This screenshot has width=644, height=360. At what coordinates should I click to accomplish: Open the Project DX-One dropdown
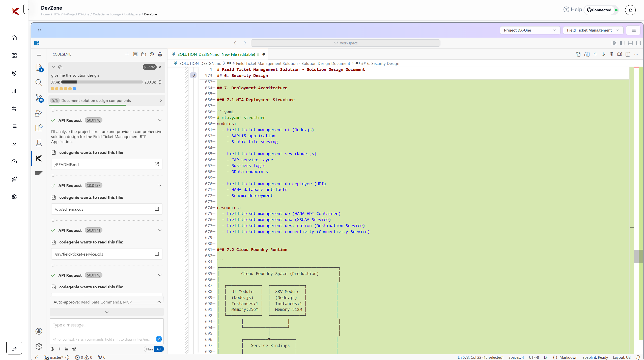529,30
